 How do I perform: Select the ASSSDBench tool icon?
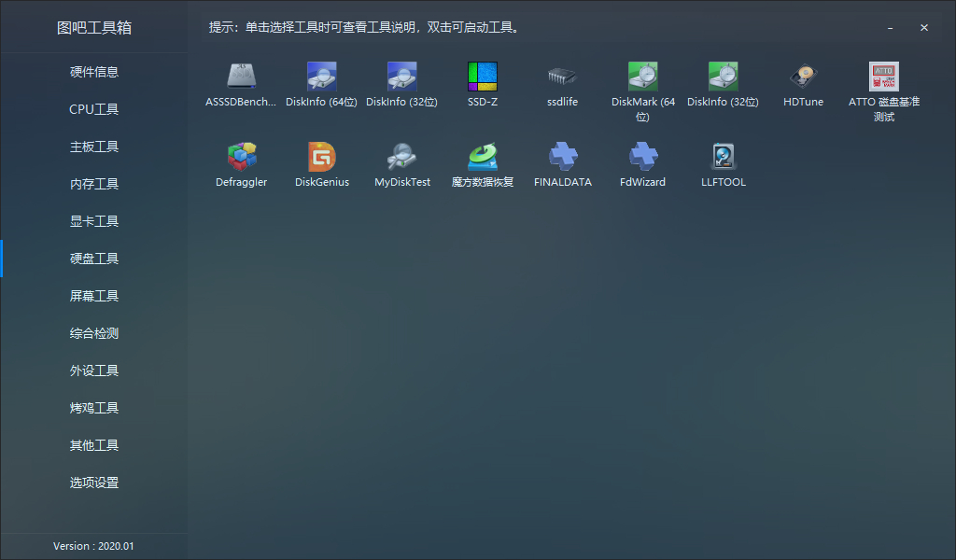pyautogui.click(x=241, y=77)
